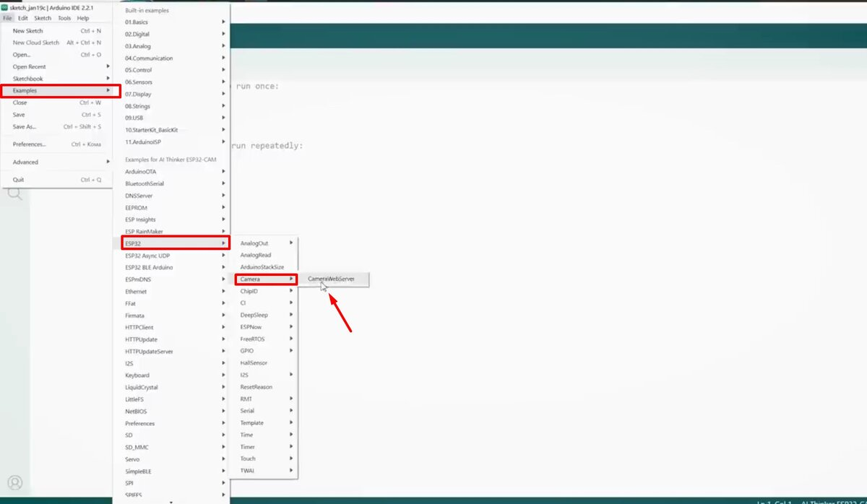Viewport: 867px width, 504px height.
Task: Open the Sketch menu
Action: click(43, 18)
